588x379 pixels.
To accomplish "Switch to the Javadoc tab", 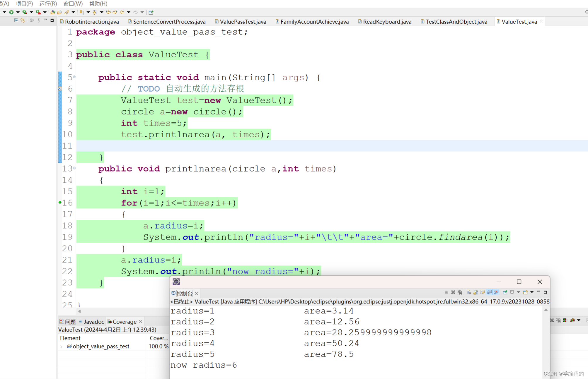I will (x=91, y=322).
